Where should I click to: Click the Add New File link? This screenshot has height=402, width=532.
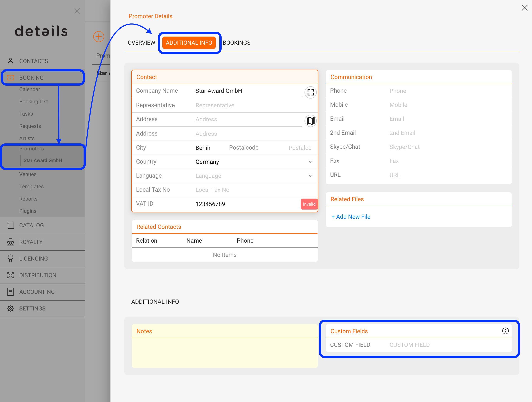351,217
